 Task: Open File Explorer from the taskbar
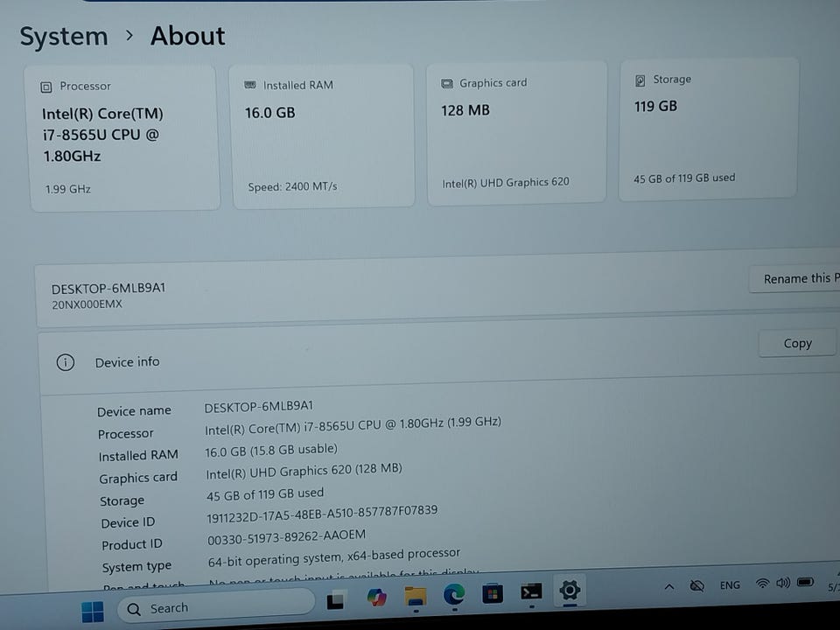click(x=416, y=596)
